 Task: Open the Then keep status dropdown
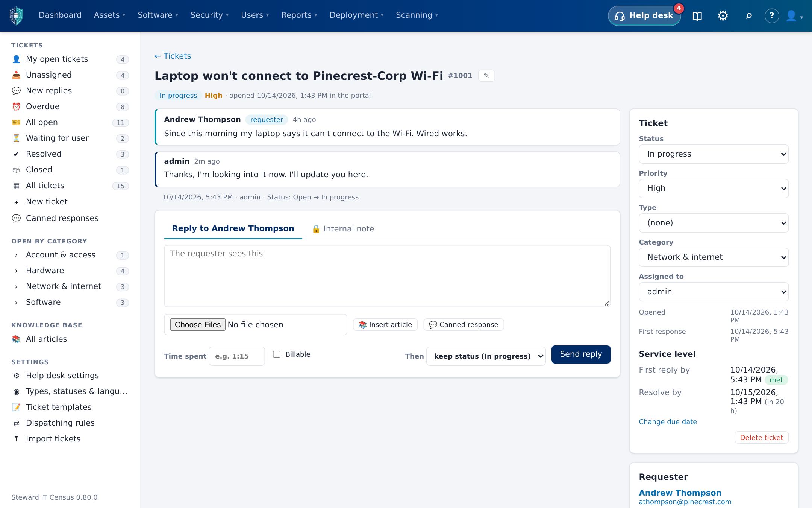(486, 356)
